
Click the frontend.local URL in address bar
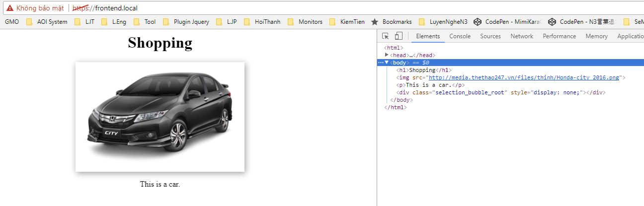point(105,8)
